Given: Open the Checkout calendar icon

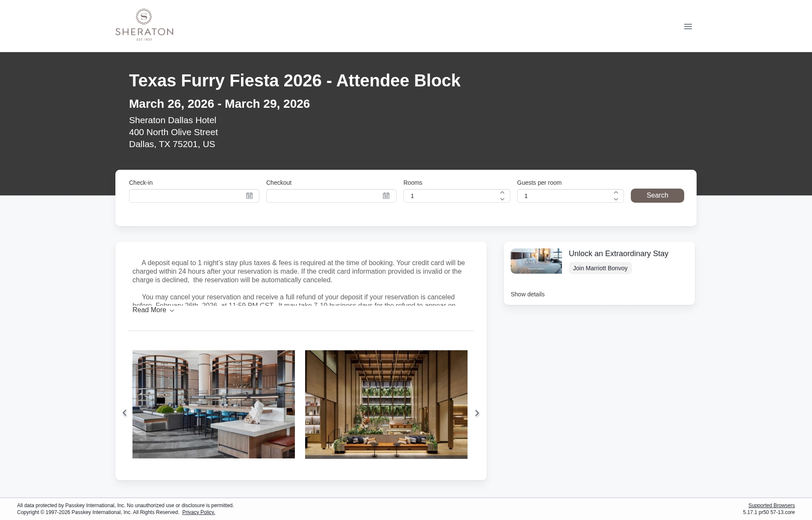Looking at the screenshot, I should 386,196.
